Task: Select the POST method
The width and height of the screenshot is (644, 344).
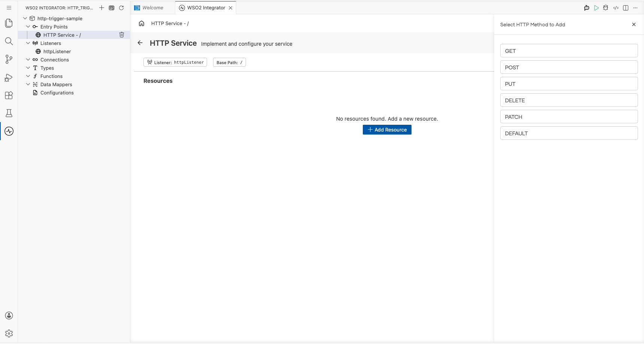Action: coord(569,67)
